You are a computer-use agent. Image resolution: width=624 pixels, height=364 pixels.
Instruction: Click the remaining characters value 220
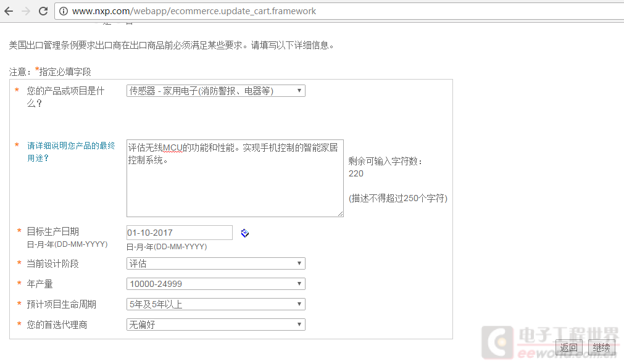[x=356, y=173]
